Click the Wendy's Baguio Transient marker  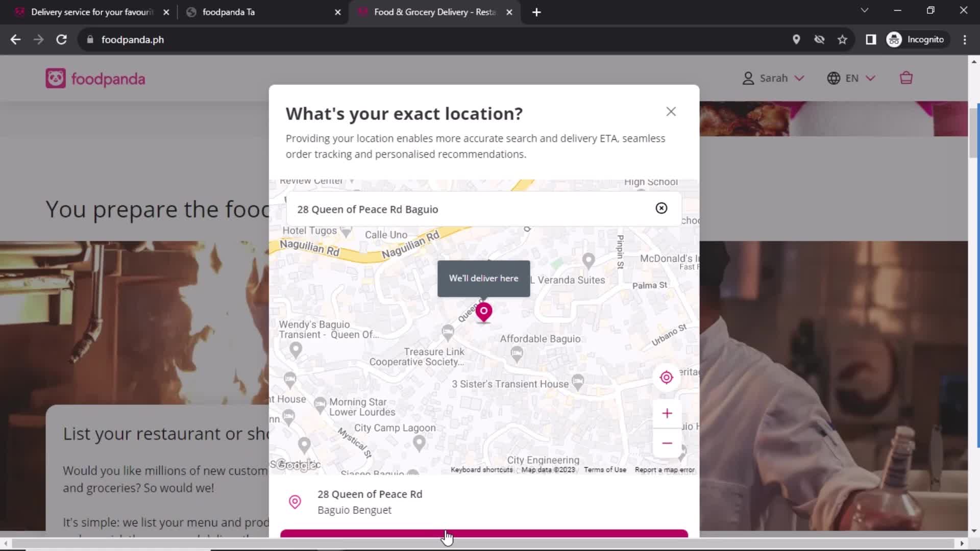click(296, 349)
